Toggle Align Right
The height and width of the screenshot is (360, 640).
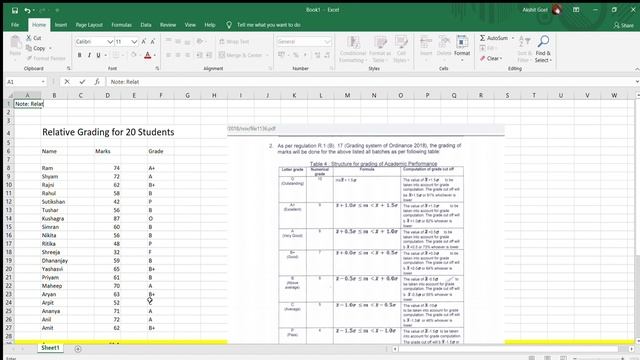pyautogui.click(x=187, y=55)
